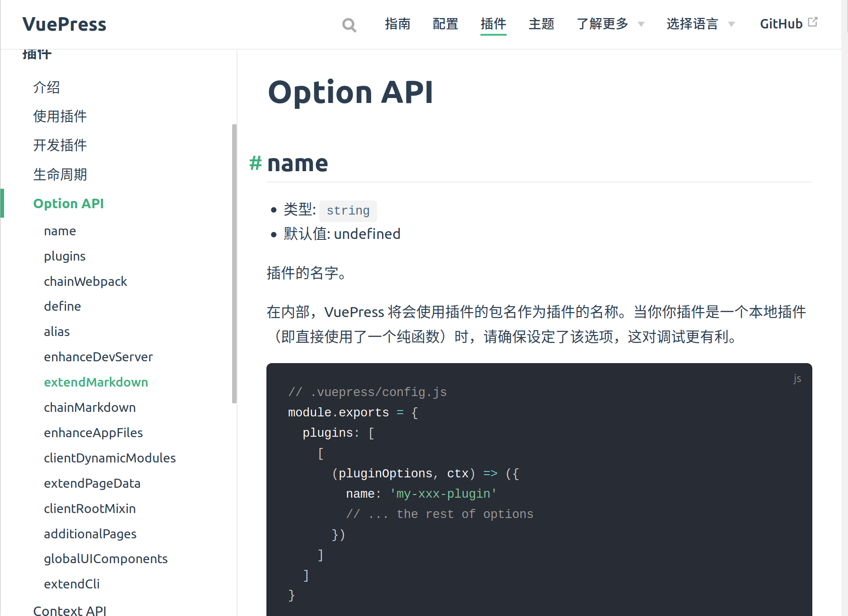Screen dimensions: 848x616
Task: Click the (pluginOptions, ctx) code line
Action: [x=425, y=473]
